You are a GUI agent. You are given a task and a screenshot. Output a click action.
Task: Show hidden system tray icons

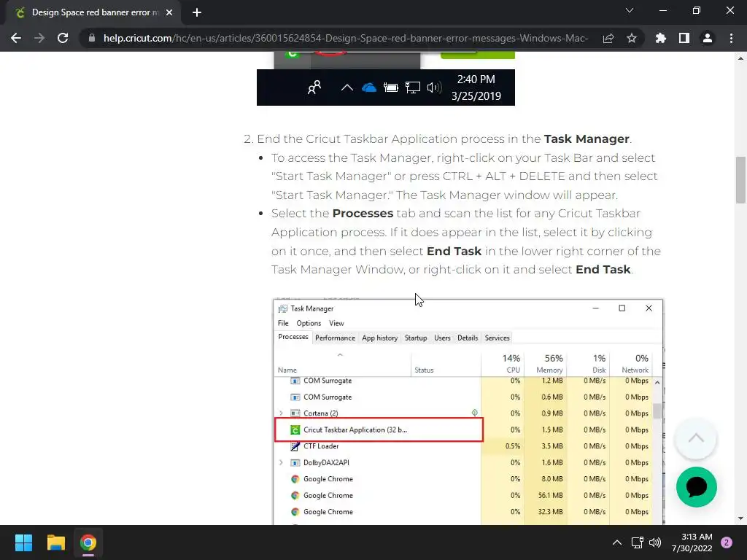point(617,542)
